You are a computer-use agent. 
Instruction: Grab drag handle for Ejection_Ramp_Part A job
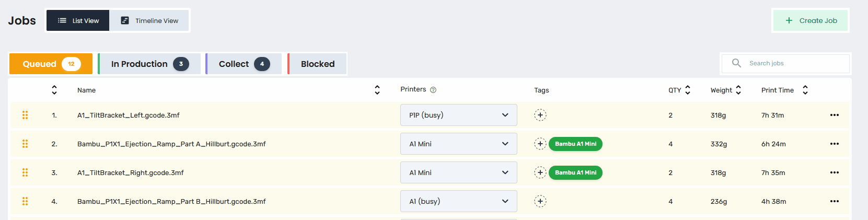tap(25, 144)
